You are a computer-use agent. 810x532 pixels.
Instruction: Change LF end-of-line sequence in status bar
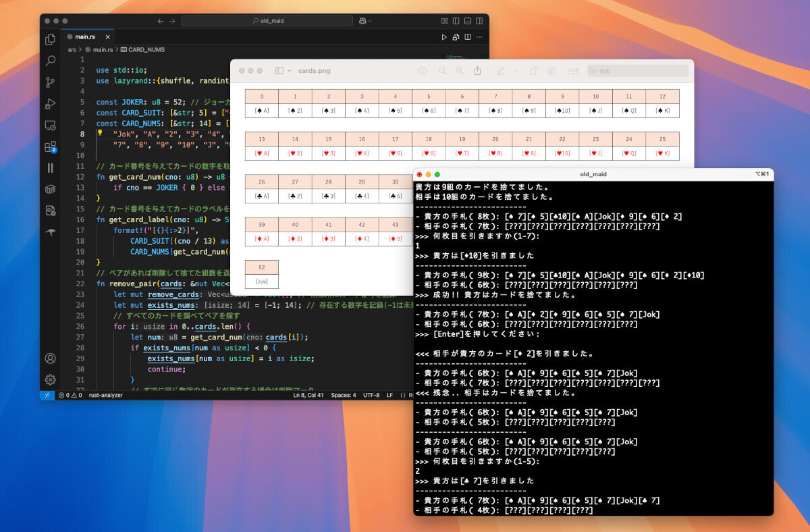389,395
